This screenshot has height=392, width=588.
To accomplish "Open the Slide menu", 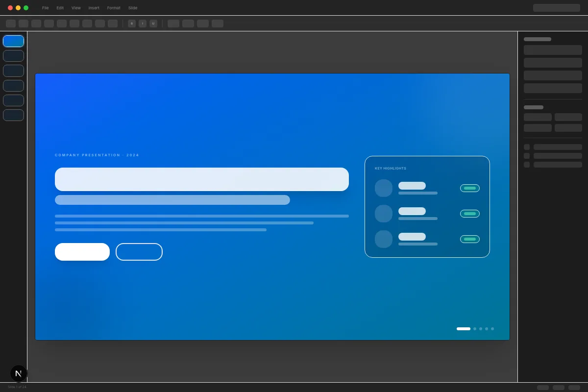I will pos(133,8).
